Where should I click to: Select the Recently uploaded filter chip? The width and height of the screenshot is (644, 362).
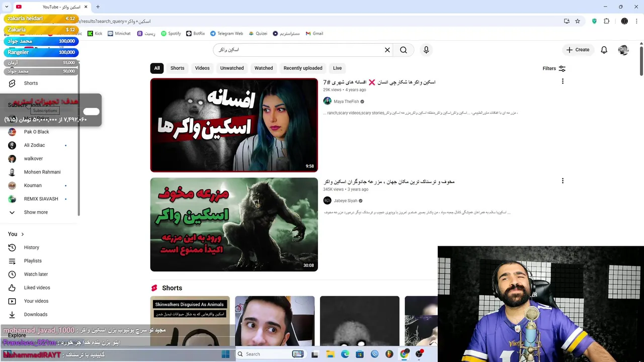[303, 68]
